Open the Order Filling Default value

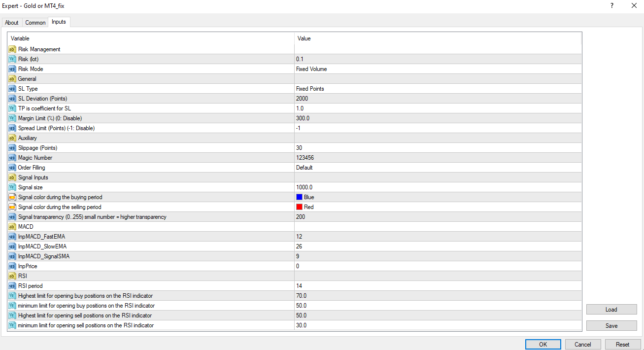coord(304,168)
